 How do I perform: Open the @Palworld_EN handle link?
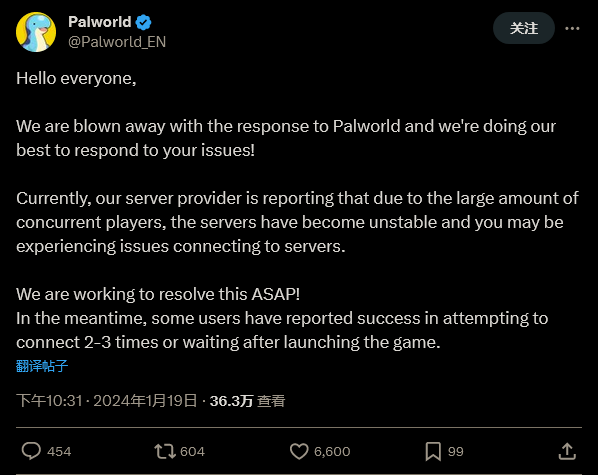(117, 42)
